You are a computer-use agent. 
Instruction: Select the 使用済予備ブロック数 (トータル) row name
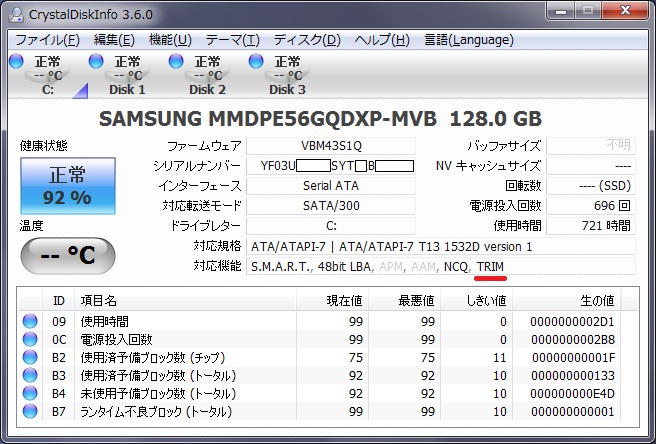pyautogui.click(x=158, y=375)
